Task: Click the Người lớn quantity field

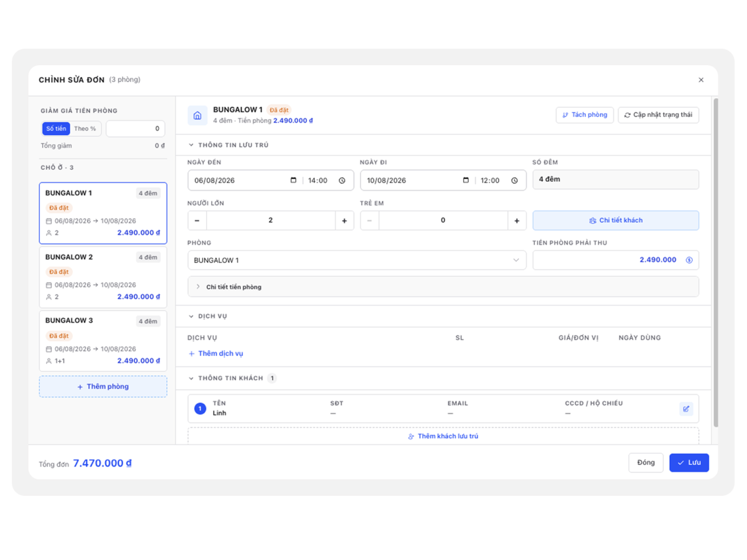Action: click(x=271, y=220)
